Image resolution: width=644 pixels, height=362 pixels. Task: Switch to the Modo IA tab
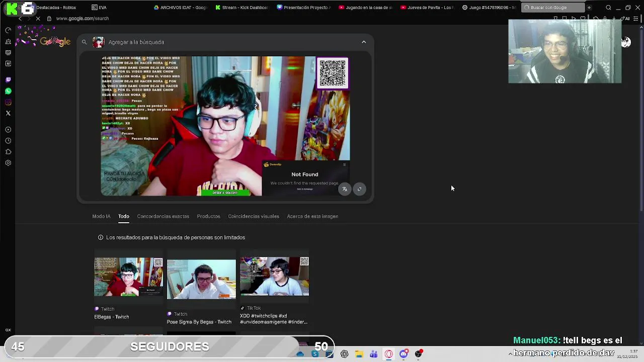click(x=101, y=216)
